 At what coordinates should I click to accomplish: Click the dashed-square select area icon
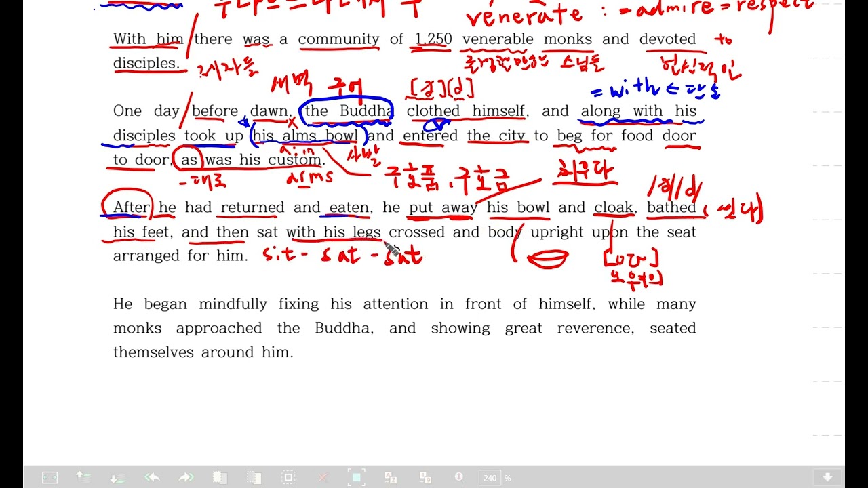288,477
